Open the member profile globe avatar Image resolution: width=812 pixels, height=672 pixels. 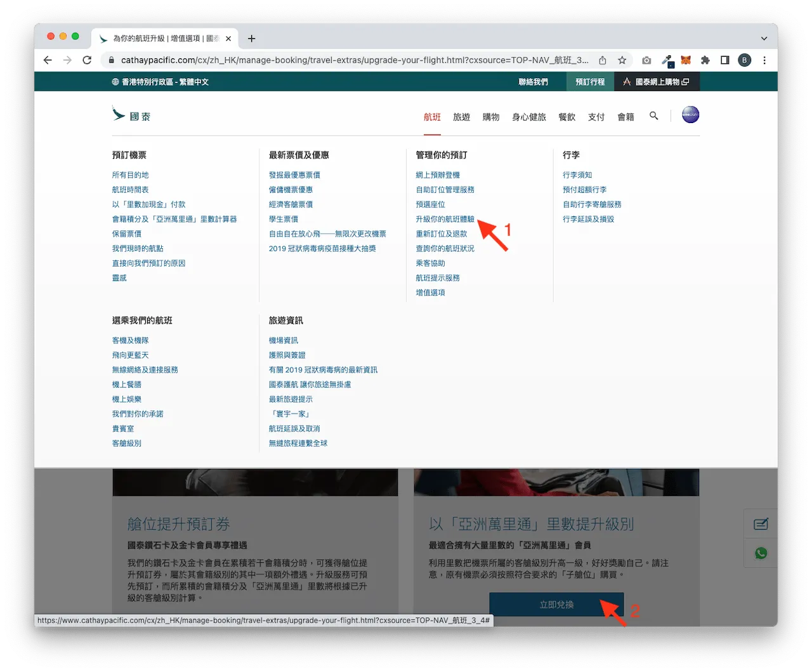click(x=690, y=115)
